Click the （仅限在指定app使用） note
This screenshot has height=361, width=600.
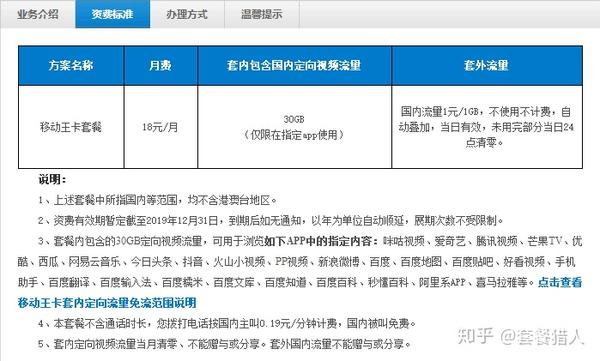tap(294, 135)
